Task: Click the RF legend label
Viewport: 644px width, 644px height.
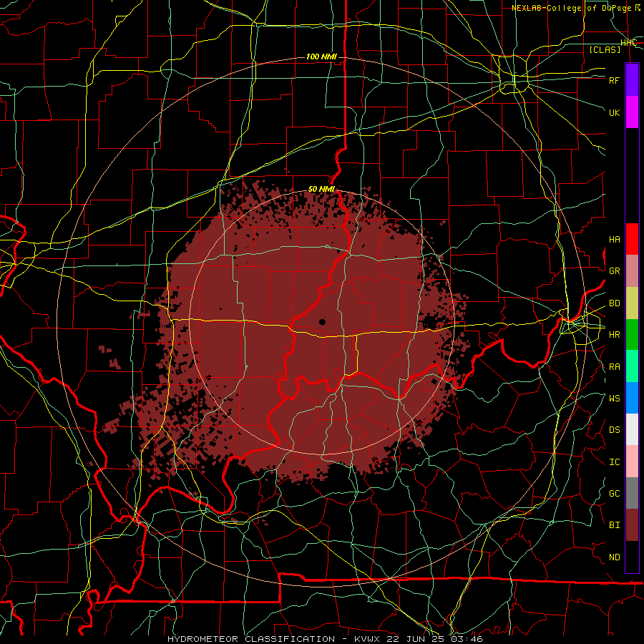Action: tap(614, 80)
